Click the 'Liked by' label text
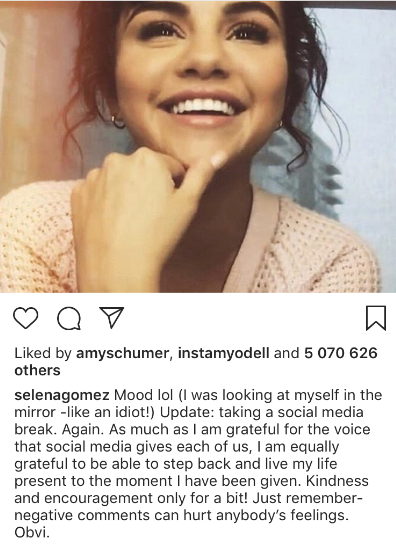 tap(43, 353)
